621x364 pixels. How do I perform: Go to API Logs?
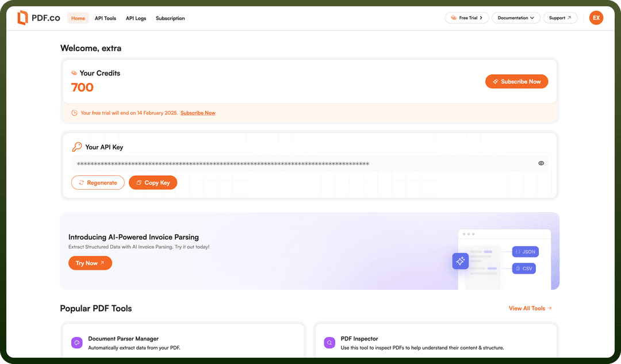136,18
